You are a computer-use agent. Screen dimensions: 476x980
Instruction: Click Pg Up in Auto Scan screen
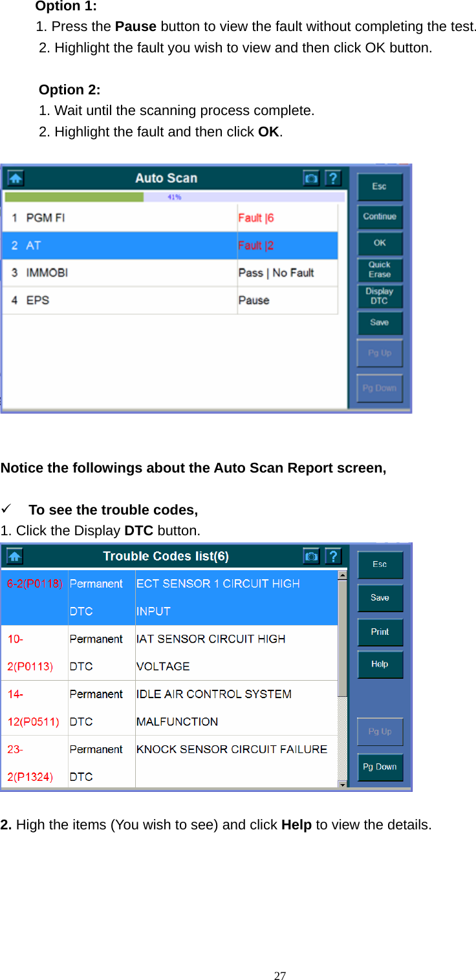[380, 353]
